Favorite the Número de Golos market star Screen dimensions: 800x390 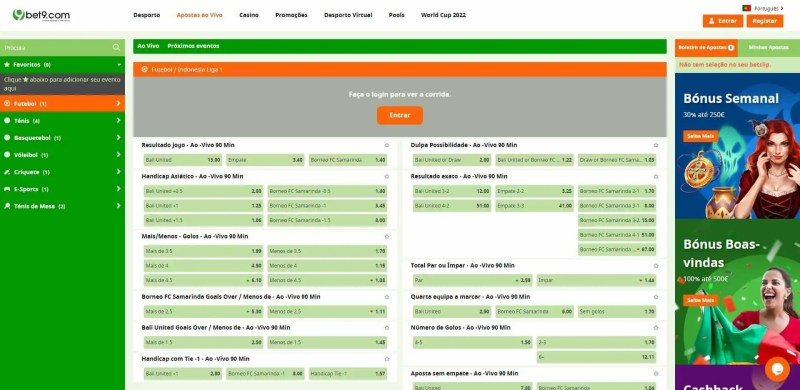click(x=656, y=328)
